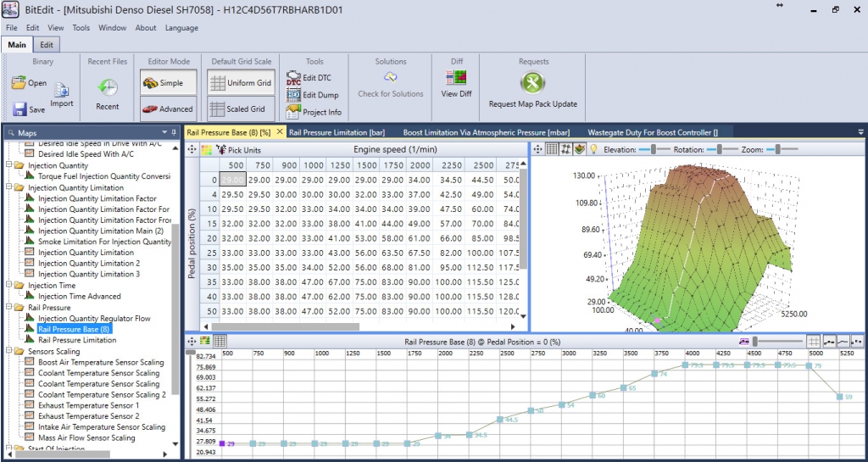The image size is (868, 462).
Task: Collapse the Rail Pressure folder
Action: pyautogui.click(x=8, y=308)
